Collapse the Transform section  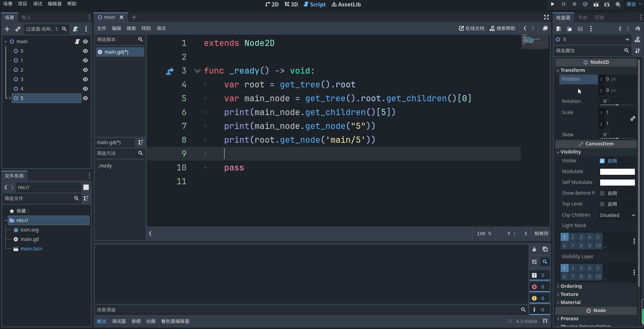tap(572, 70)
